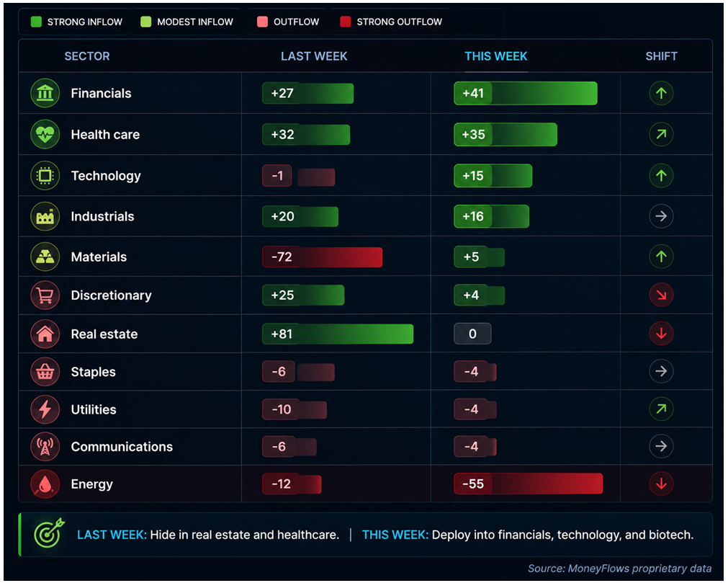The height and width of the screenshot is (583, 728).
Task: Click the Strong Outflow legend swatch
Action: coord(346,22)
